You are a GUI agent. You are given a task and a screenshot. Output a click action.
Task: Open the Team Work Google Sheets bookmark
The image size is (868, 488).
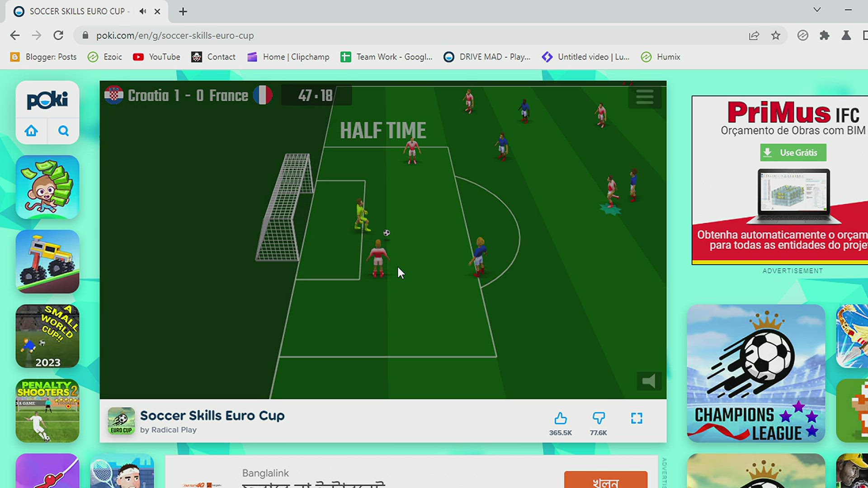click(387, 57)
